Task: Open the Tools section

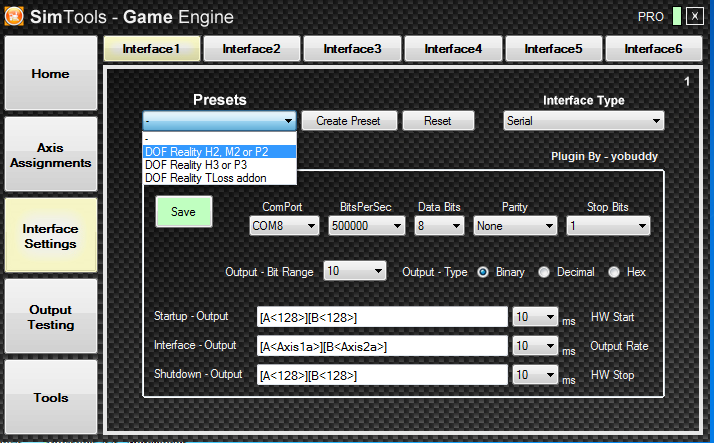Action: tap(51, 397)
